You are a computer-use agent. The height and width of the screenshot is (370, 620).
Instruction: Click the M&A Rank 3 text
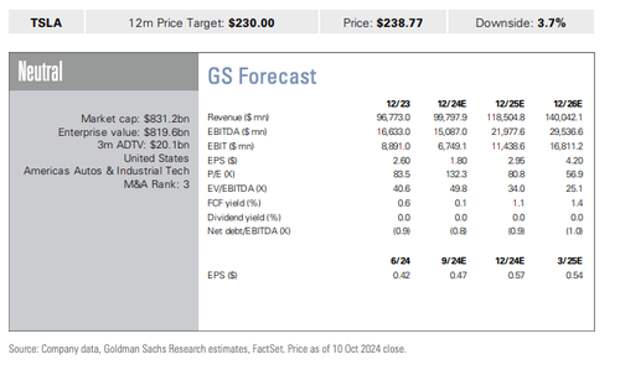[157, 184]
